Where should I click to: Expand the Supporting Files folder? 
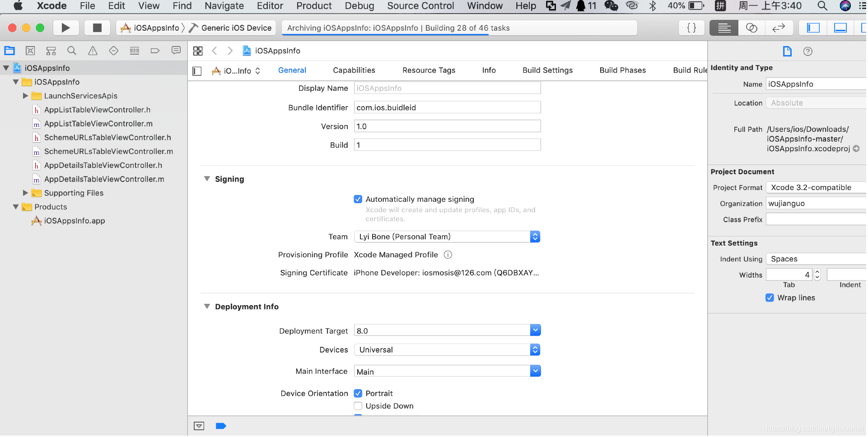pos(25,193)
